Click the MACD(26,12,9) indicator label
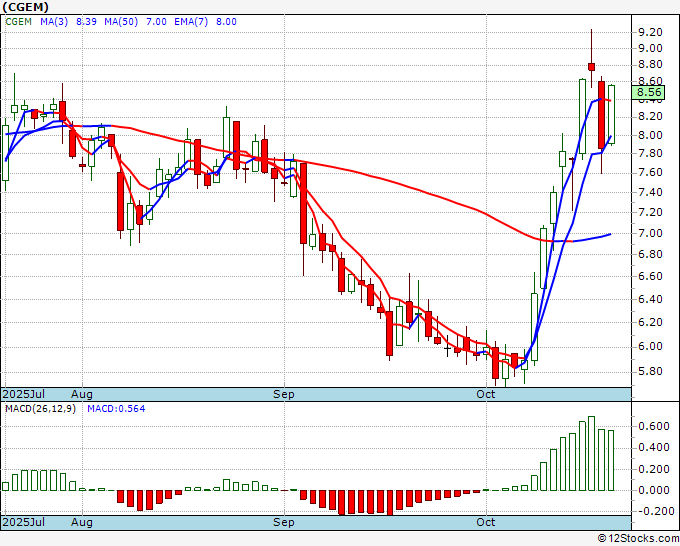 click(40, 409)
